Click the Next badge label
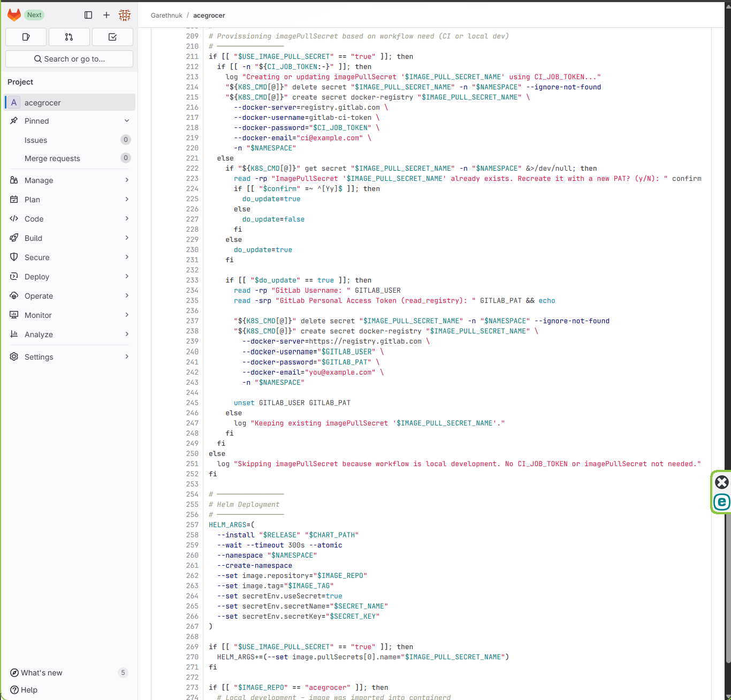The width and height of the screenshot is (731, 700). point(34,15)
